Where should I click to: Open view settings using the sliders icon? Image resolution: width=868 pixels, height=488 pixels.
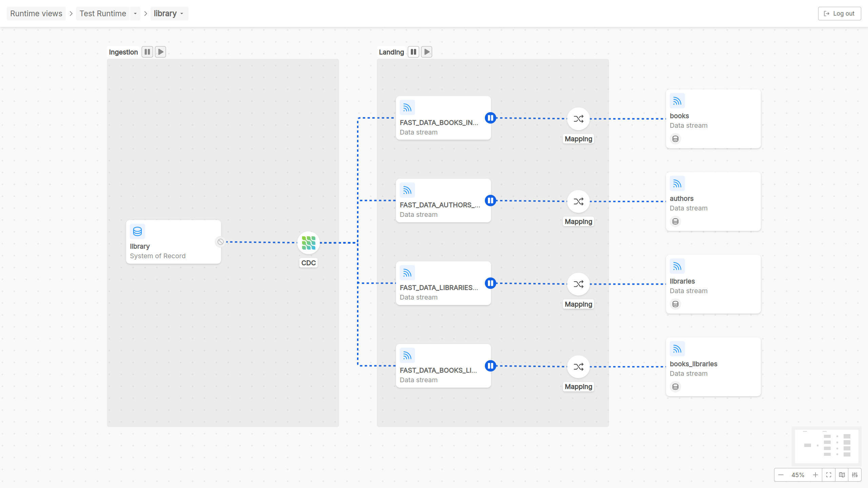point(855,474)
